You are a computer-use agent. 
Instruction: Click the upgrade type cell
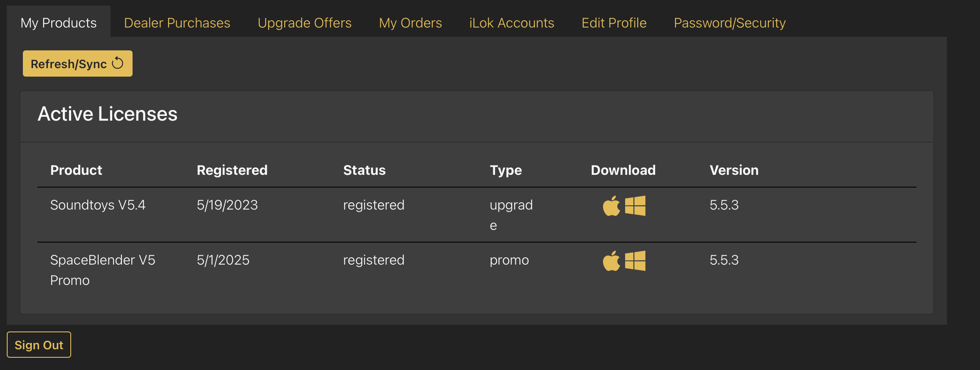(511, 215)
